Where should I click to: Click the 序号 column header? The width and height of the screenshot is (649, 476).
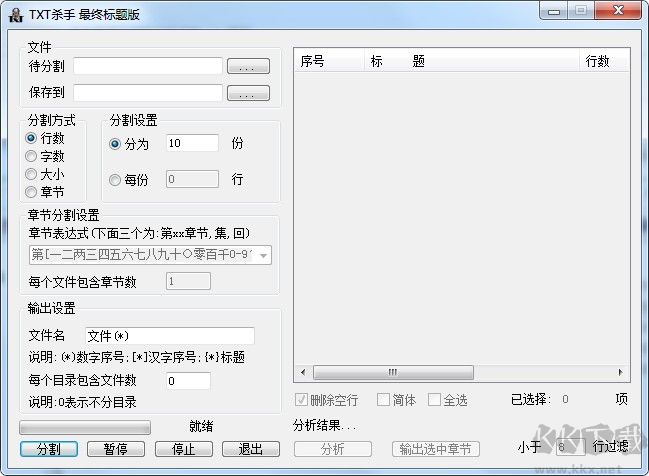(329, 61)
